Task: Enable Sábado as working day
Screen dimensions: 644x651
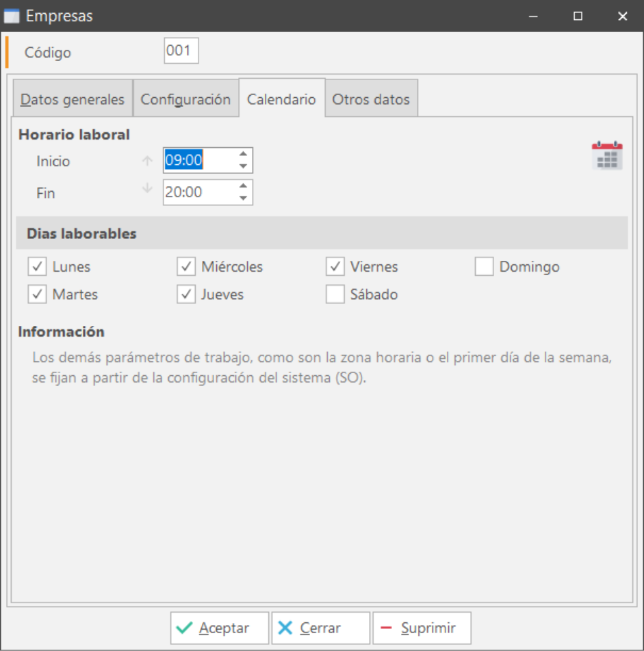Action: point(335,294)
